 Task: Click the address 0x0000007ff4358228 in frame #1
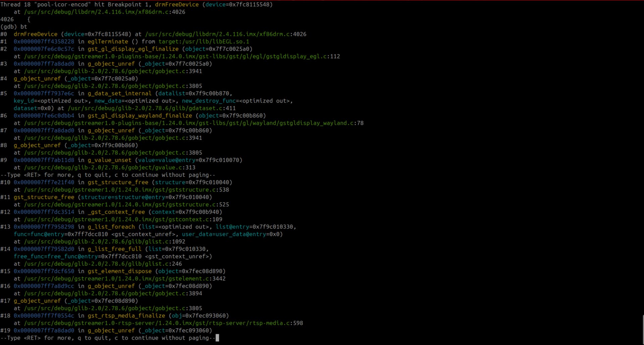[x=44, y=42]
